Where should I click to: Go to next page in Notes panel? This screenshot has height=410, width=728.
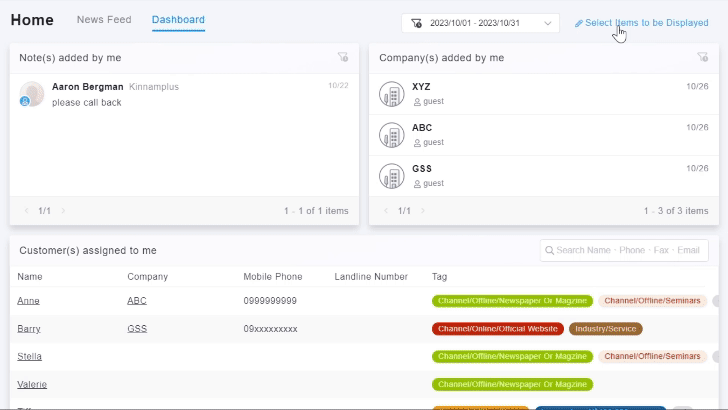point(64,211)
